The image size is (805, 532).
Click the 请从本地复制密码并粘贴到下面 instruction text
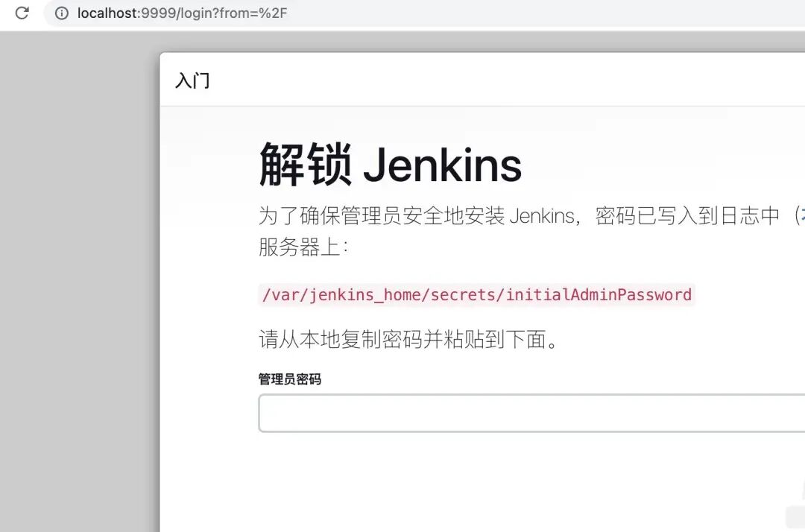[408, 340]
